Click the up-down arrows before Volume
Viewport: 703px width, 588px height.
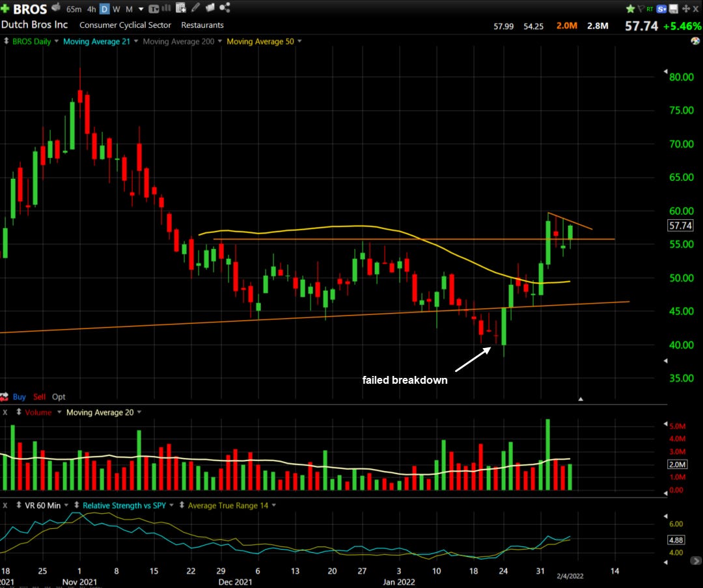tap(19, 412)
